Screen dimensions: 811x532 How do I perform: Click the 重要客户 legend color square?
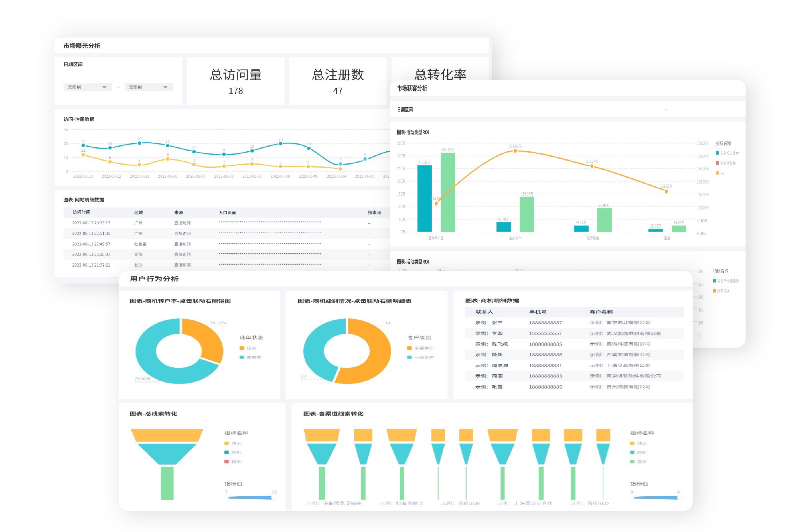click(409, 348)
